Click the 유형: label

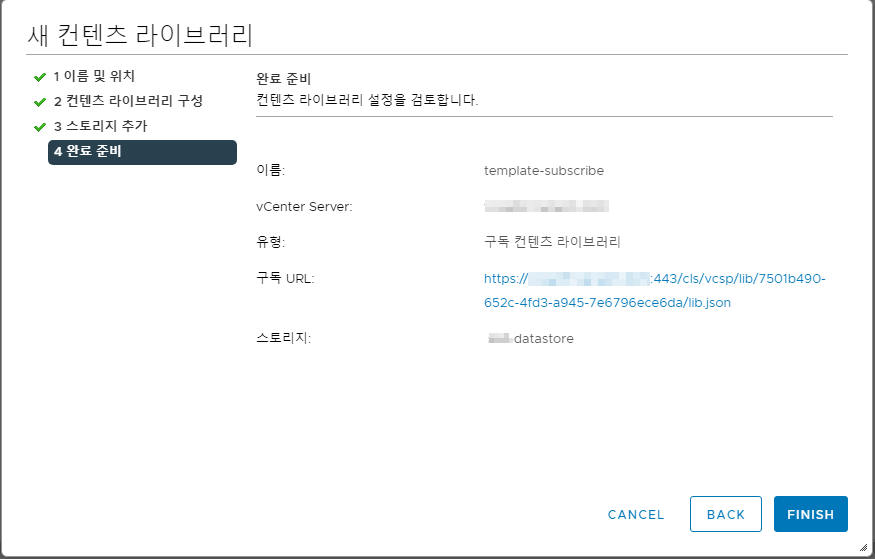click(x=271, y=242)
